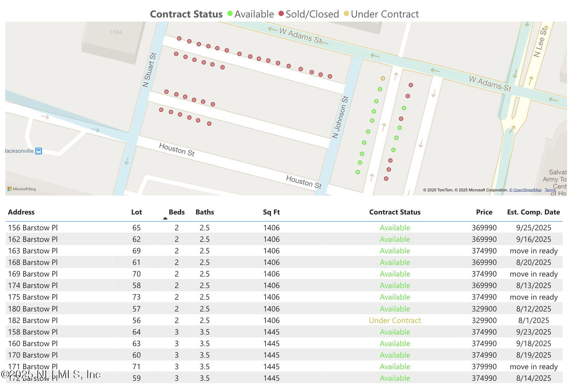Sort the table by the Beds column header
Viewport: 570px width, 392px height.
pyautogui.click(x=176, y=212)
